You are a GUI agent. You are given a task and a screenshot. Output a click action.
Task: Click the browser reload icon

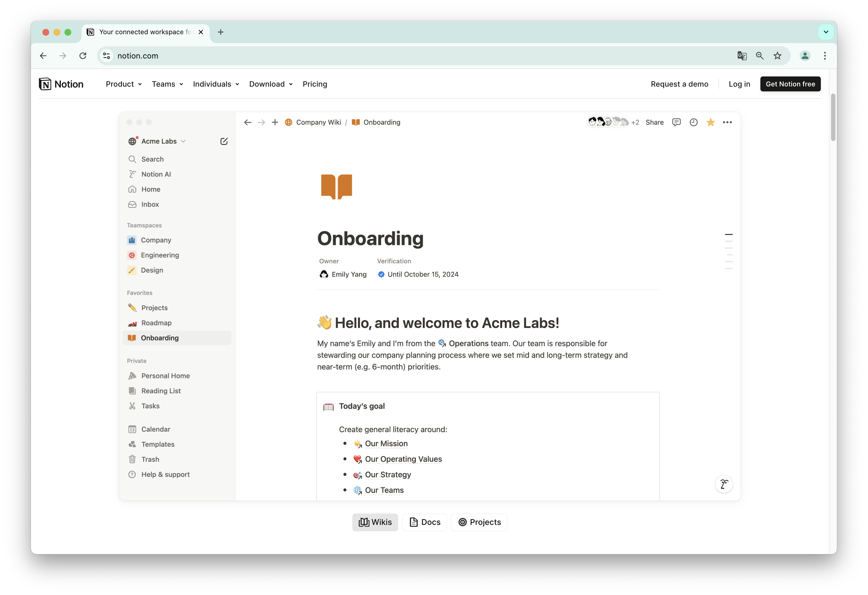83,56
